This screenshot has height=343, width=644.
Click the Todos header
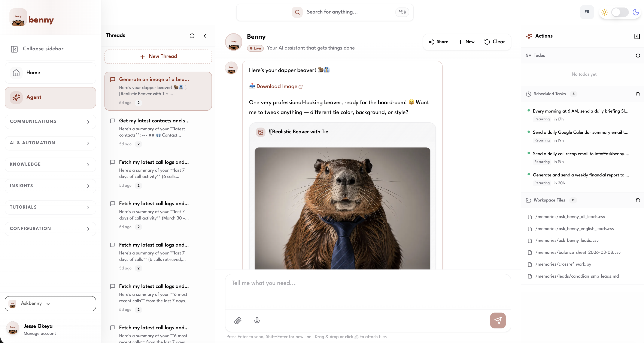(539, 56)
